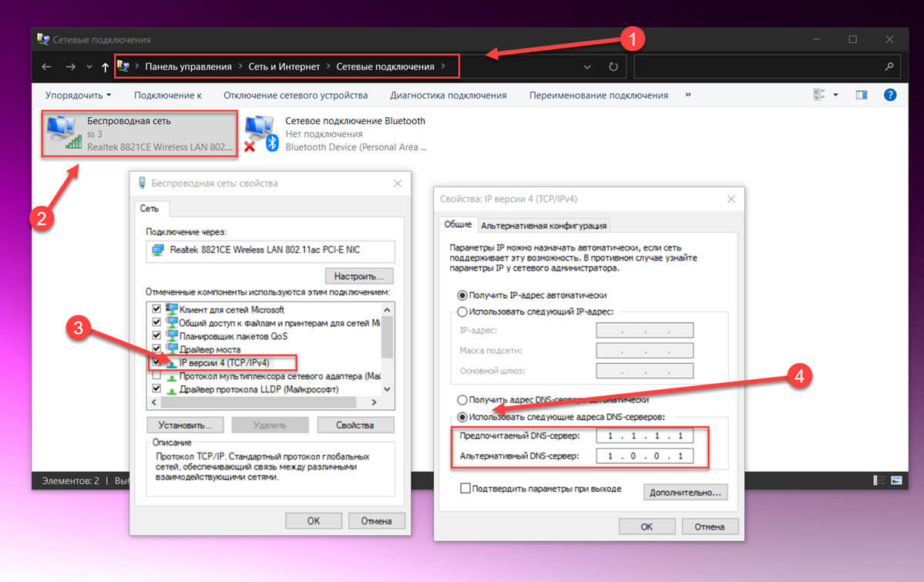Select Использовать следующий IP-адрес
This screenshot has width=924, height=582.
click(x=462, y=312)
